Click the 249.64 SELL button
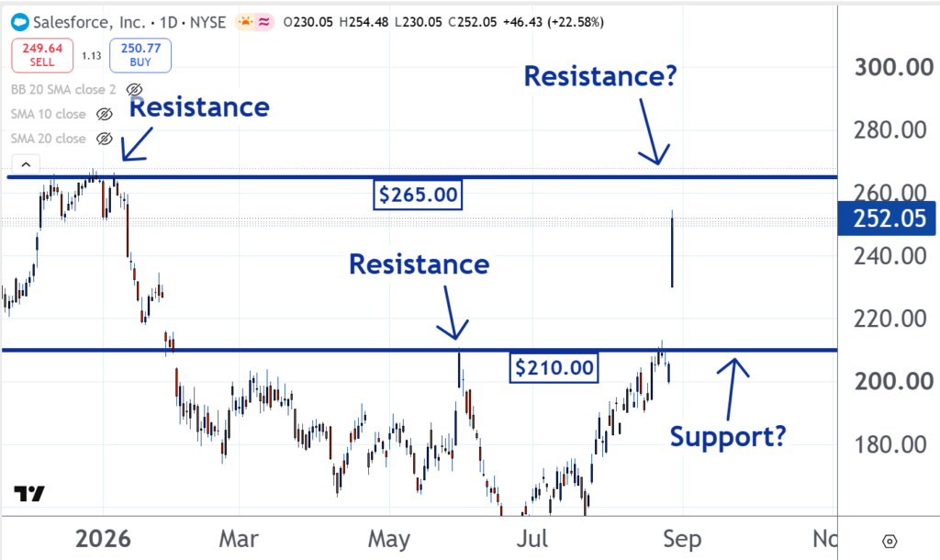This screenshot has height=560, width=940. (x=42, y=55)
